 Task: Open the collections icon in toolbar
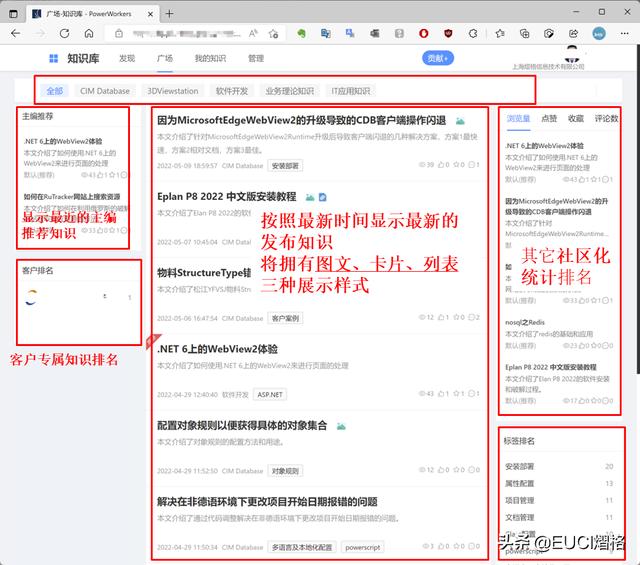coord(524,33)
